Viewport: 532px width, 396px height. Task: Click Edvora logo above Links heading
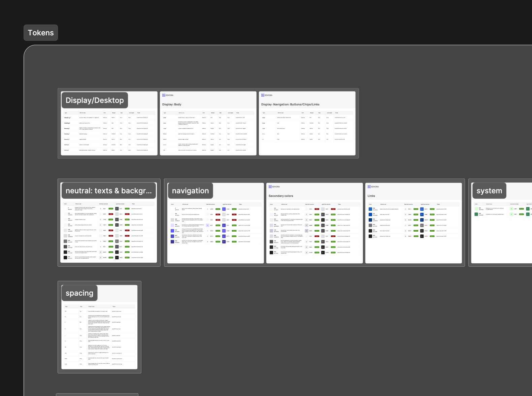coord(373,187)
